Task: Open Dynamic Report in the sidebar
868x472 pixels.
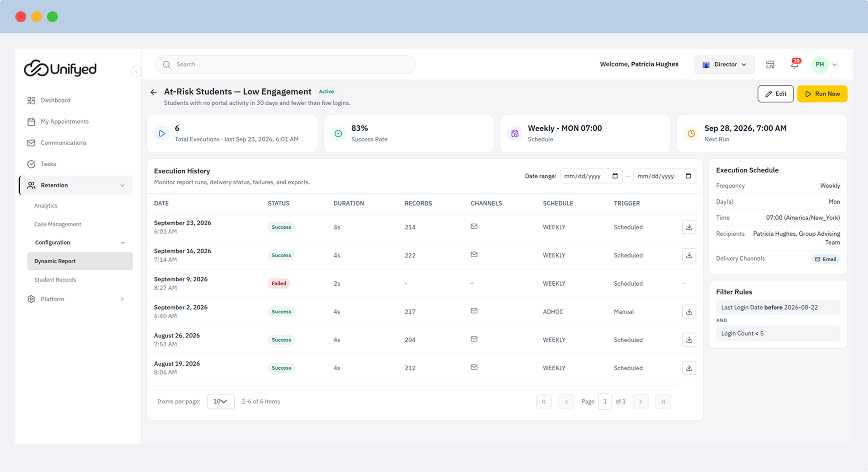Action: [x=80, y=261]
